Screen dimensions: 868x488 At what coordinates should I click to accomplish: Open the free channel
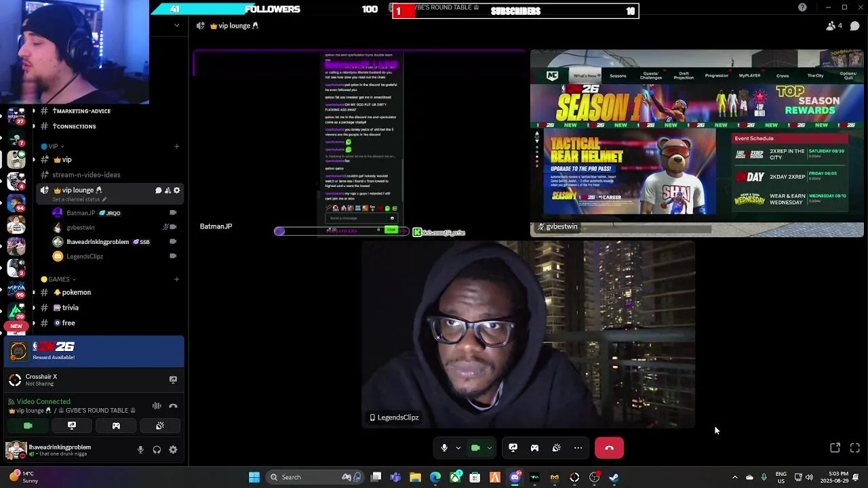(108, 323)
